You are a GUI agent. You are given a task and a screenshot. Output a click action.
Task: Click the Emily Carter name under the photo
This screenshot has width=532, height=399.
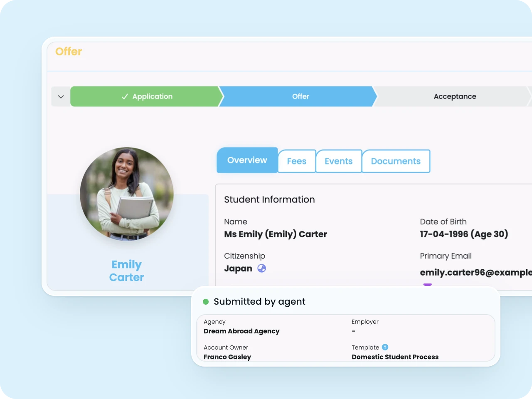coord(127,271)
